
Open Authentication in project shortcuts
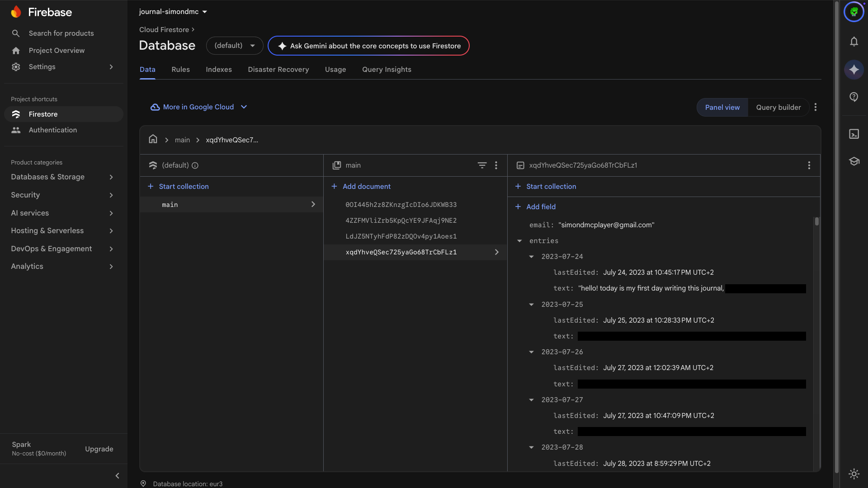[63, 130]
